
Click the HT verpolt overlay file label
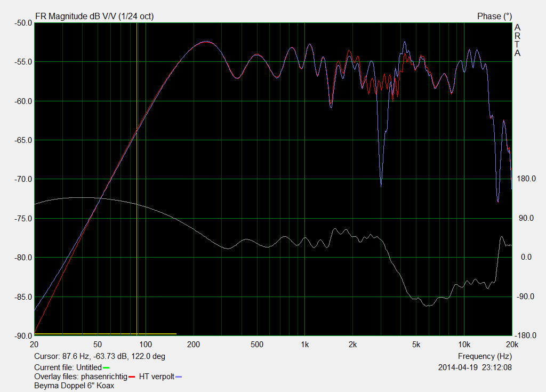click(x=156, y=377)
